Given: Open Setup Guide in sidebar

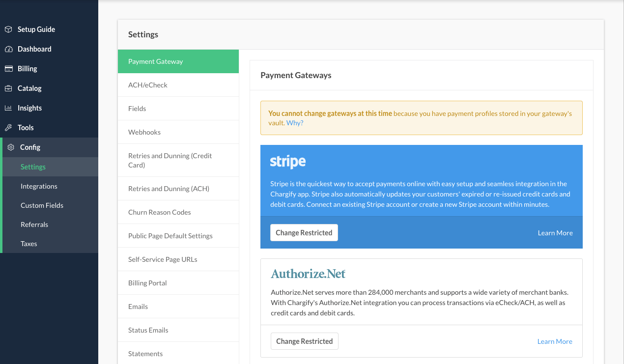Looking at the screenshot, I should coord(49,29).
